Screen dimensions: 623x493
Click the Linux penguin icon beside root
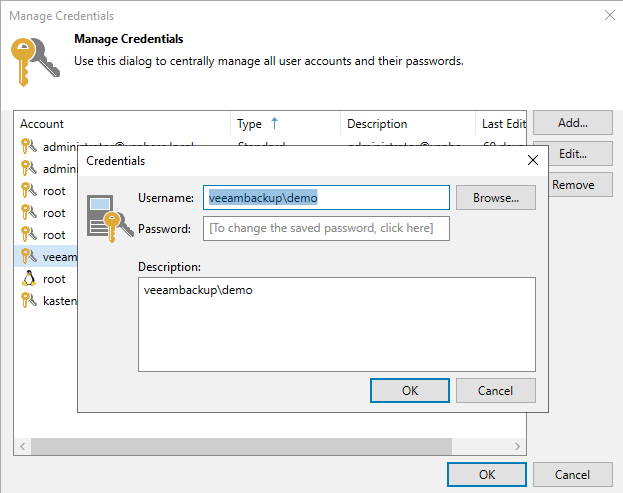[x=28, y=279]
